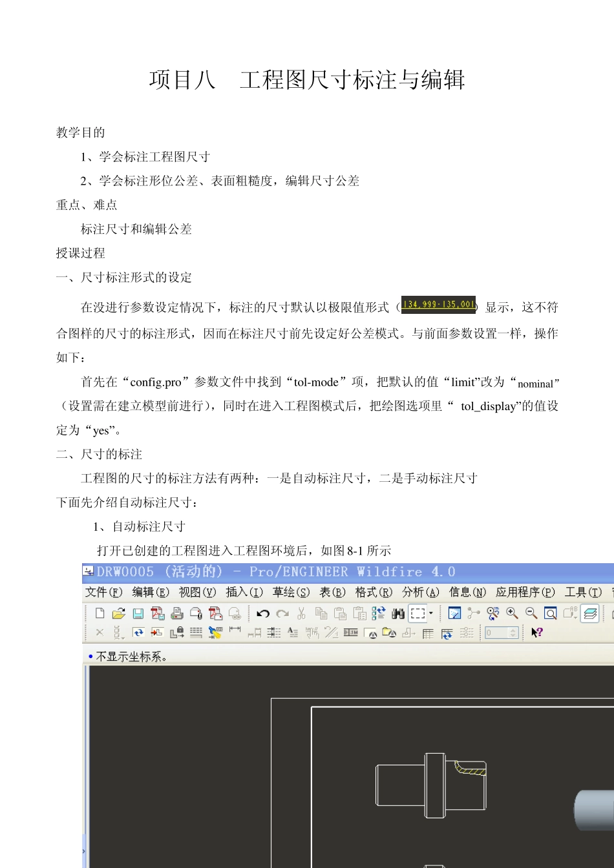Open the 文件(F) menu
614x868 pixels.
(103, 592)
